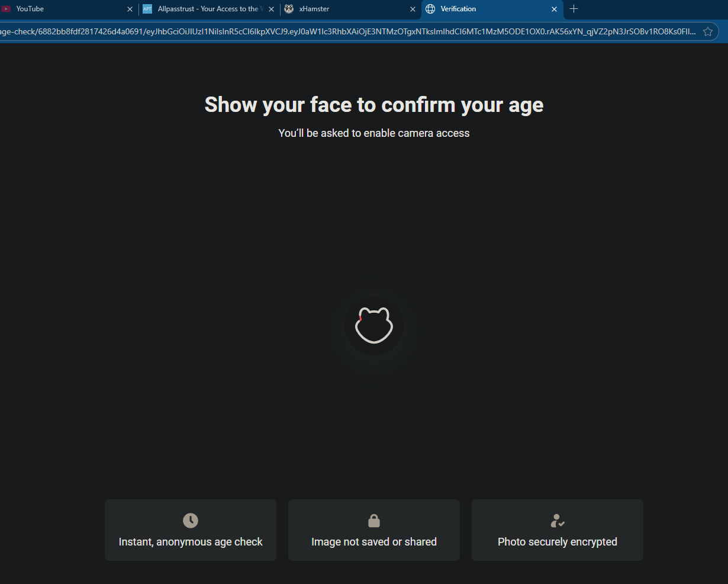Click the Verification tab globe icon
Image resolution: width=728 pixels, height=584 pixels.
(430, 9)
